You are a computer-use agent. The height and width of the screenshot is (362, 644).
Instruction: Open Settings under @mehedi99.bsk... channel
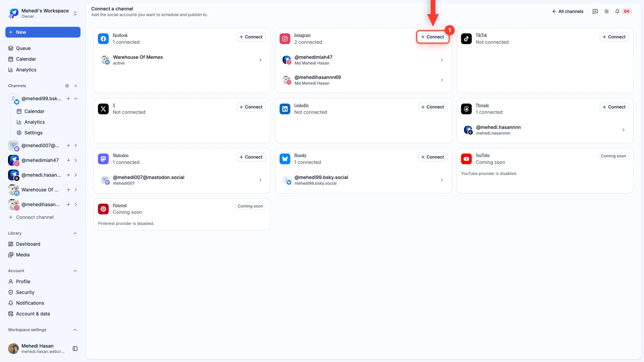[47, 133]
